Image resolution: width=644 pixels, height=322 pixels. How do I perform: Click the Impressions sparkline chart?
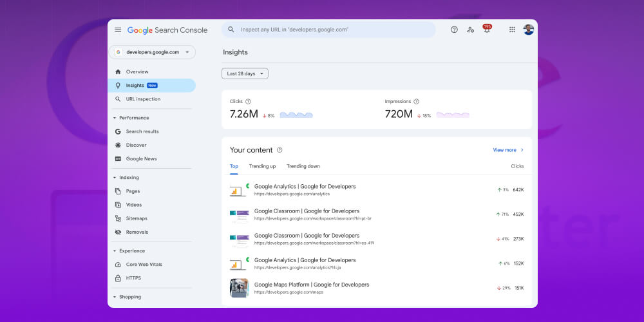click(x=453, y=115)
